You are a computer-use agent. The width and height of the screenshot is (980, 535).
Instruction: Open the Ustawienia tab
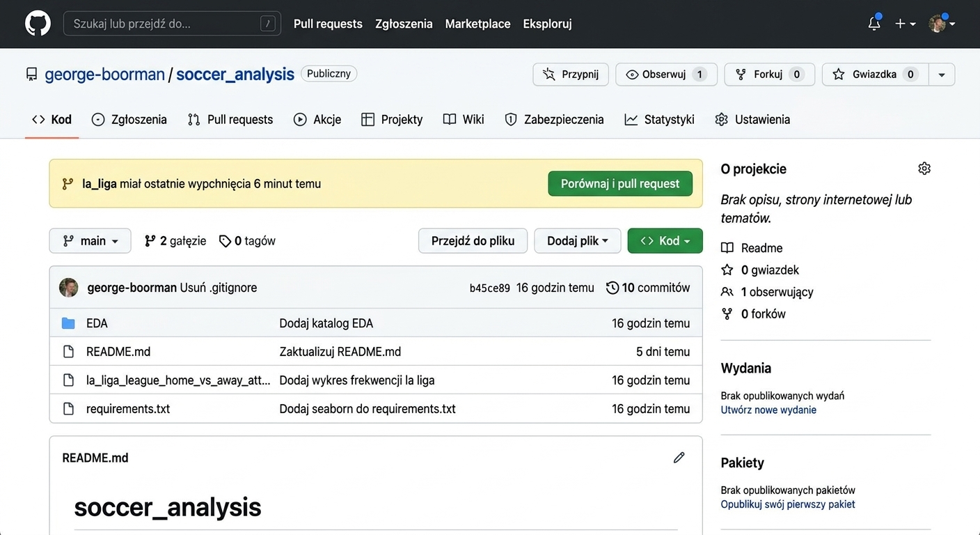[x=752, y=120]
